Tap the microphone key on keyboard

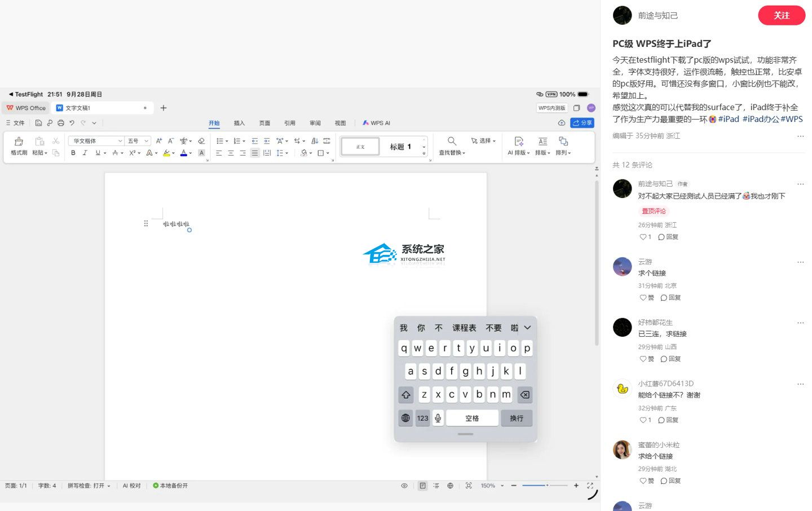click(438, 418)
